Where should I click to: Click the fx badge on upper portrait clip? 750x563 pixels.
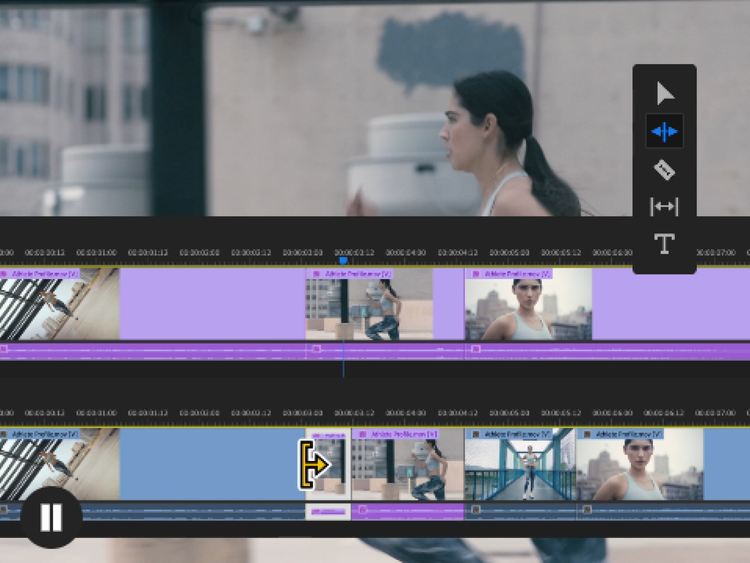[x=475, y=274]
